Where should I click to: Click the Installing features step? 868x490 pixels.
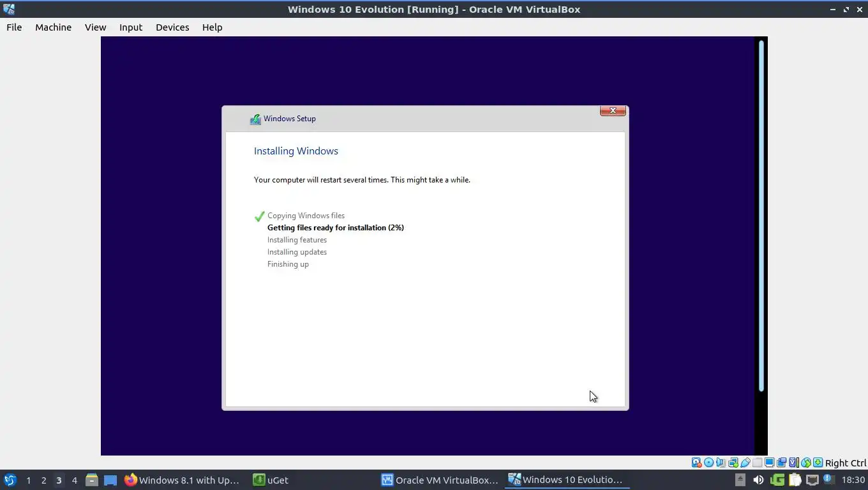point(297,240)
